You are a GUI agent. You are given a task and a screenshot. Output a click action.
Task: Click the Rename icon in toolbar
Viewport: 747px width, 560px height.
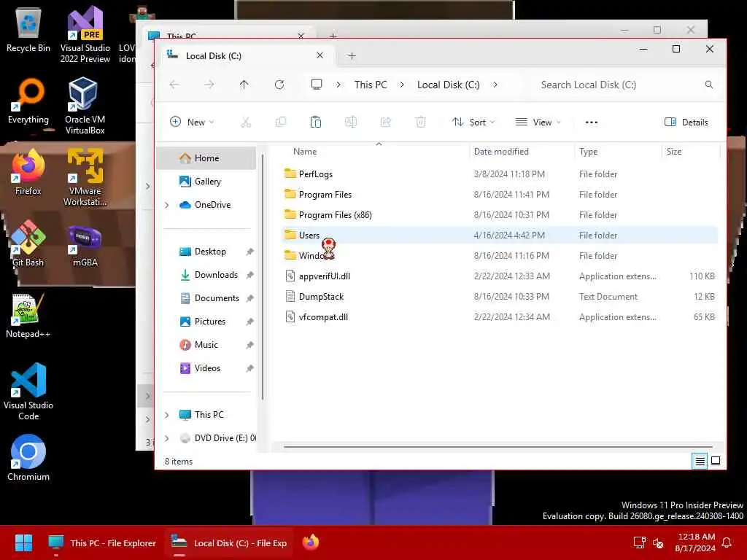(x=351, y=122)
